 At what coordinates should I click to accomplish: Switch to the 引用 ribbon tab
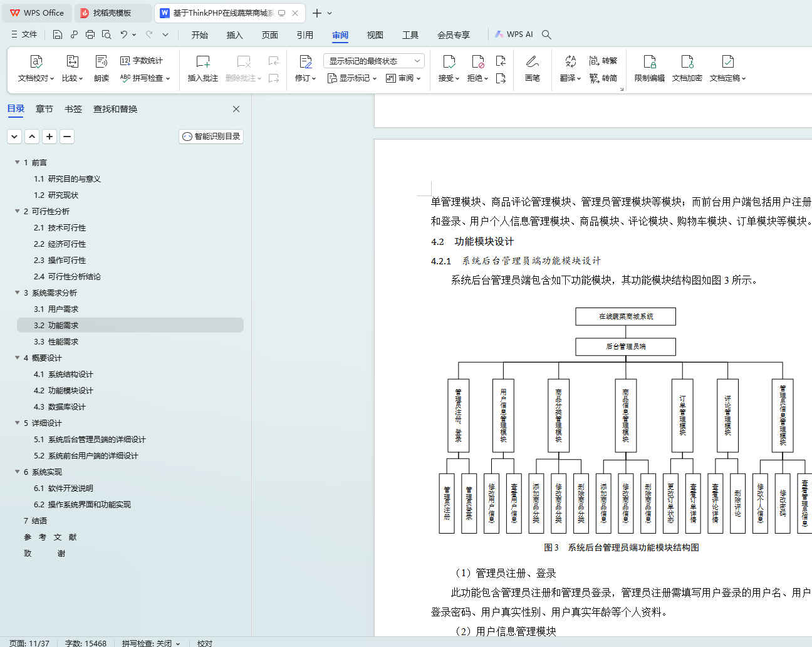[x=305, y=35]
